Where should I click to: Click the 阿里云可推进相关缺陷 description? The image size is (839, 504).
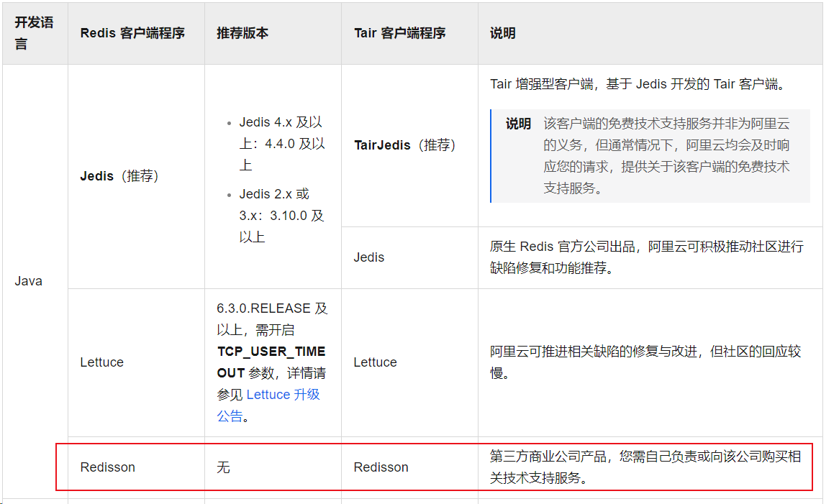[645, 362]
